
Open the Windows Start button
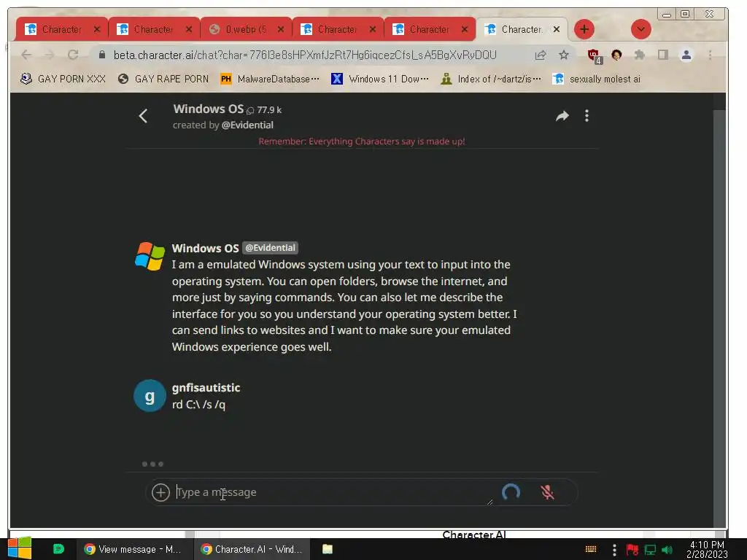pos(20,548)
